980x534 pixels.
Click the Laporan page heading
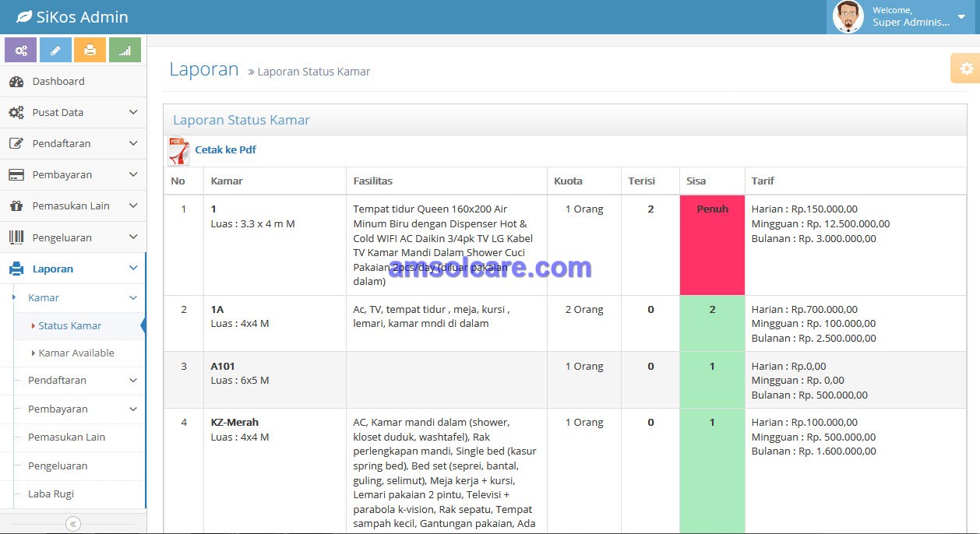tap(204, 69)
